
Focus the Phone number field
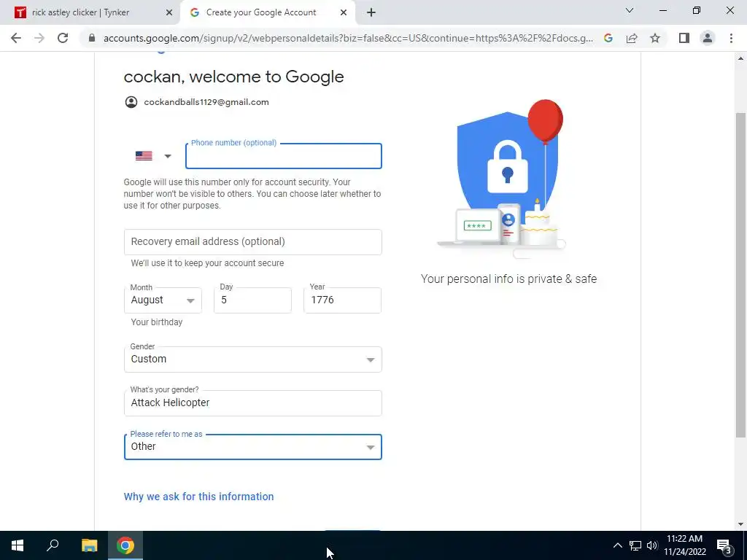pos(284,156)
